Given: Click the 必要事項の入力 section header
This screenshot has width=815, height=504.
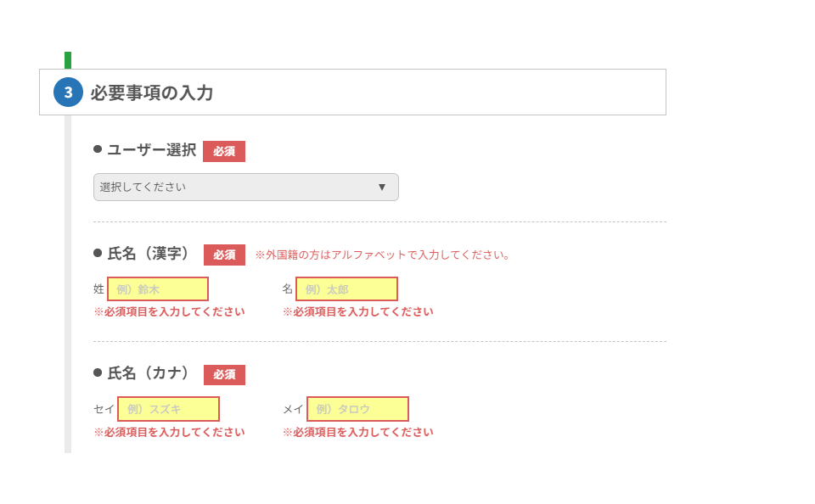Looking at the screenshot, I should (x=152, y=92).
